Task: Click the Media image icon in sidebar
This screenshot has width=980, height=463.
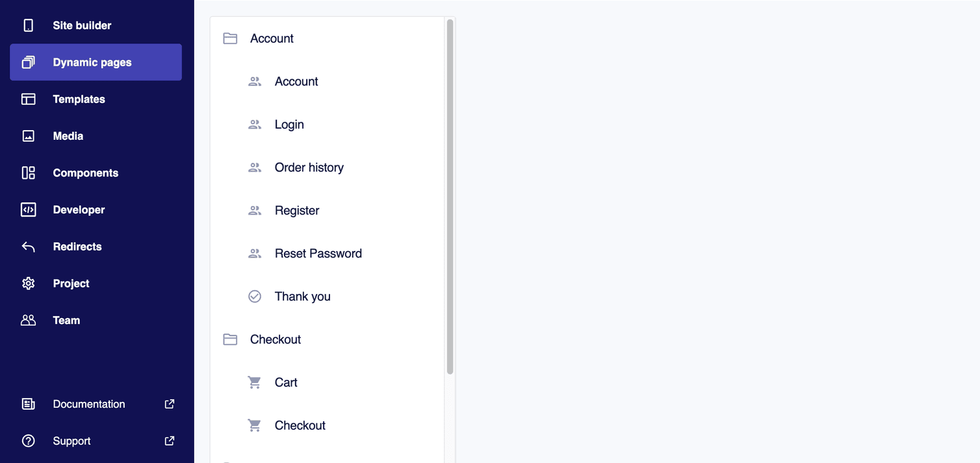Action: (x=28, y=135)
